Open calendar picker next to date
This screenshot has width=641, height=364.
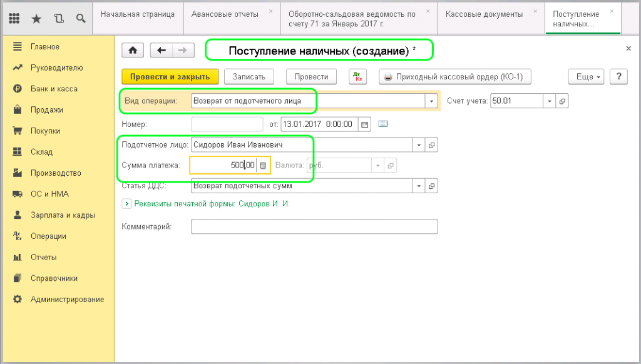(365, 124)
